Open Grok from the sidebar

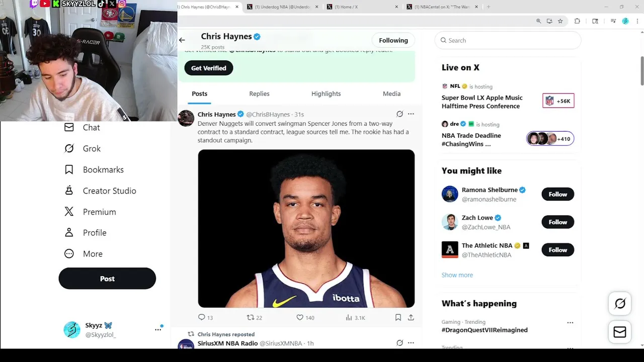tap(83, 149)
